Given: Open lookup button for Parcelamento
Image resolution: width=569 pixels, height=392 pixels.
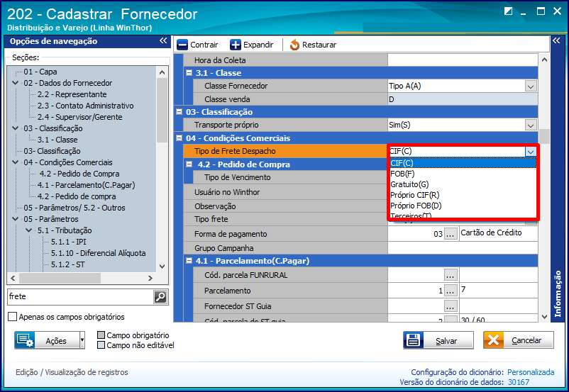Looking at the screenshot, I should (451, 291).
